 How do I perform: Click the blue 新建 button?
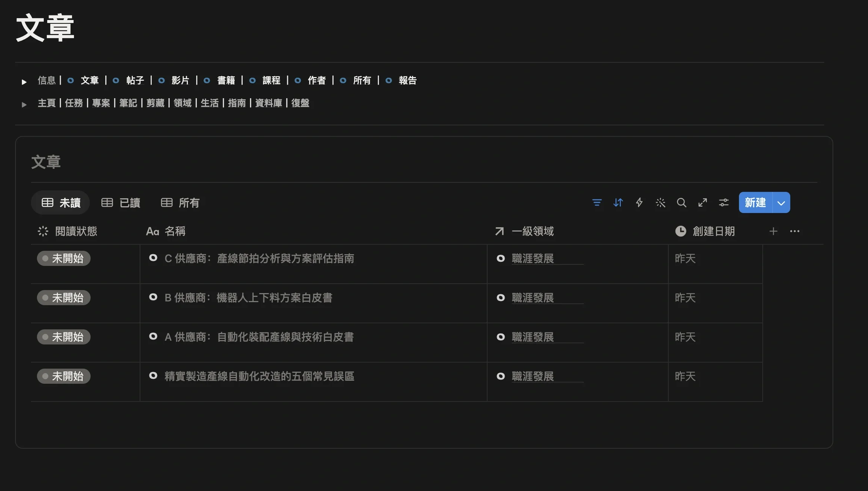point(756,203)
